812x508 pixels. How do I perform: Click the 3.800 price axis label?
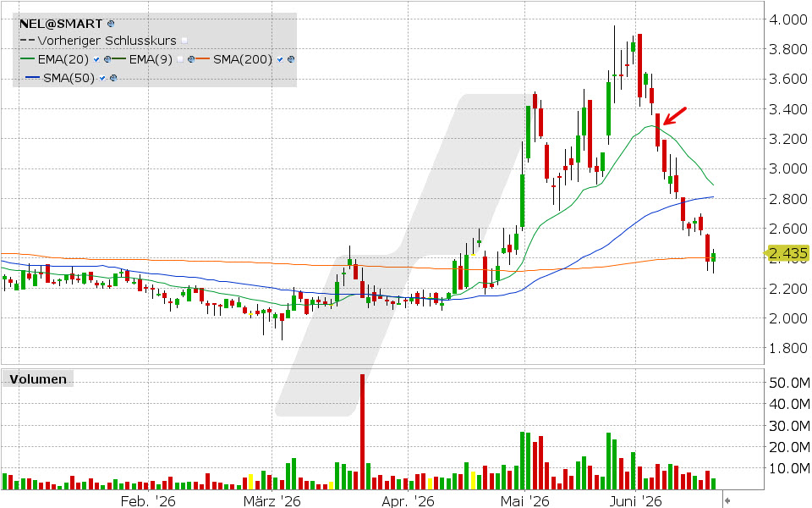(788, 49)
